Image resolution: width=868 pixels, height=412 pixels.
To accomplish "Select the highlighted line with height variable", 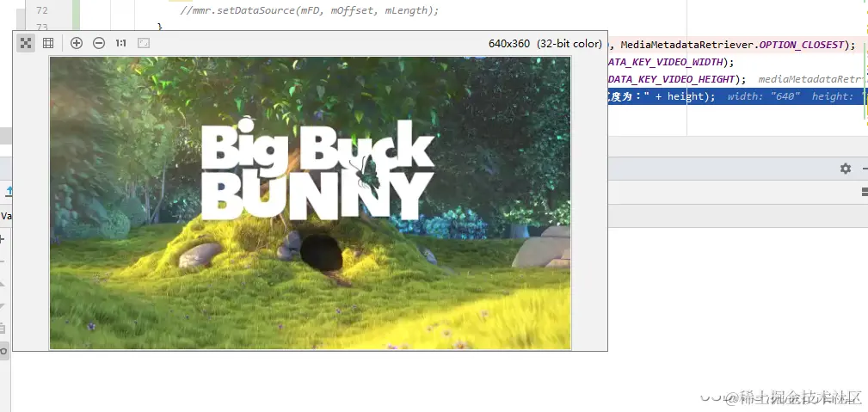I will [736, 96].
